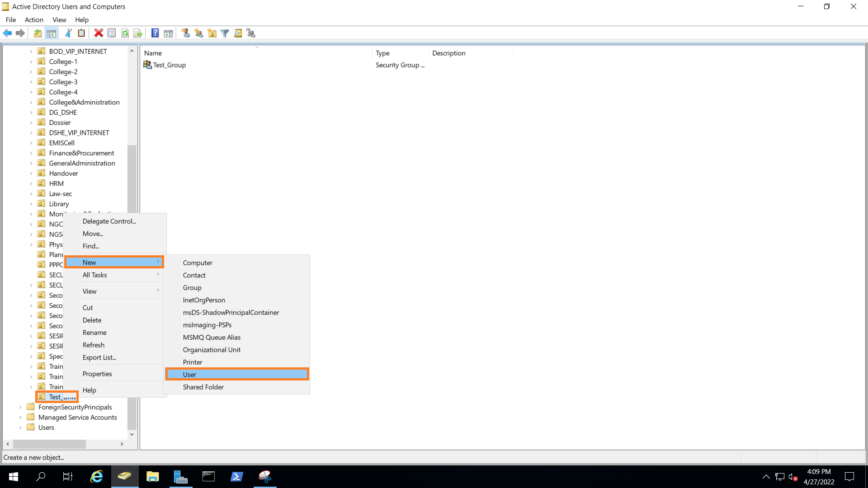Open Command Prompt taskbar icon
Viewport: 868px width, 488px height.
coord(209,476)
